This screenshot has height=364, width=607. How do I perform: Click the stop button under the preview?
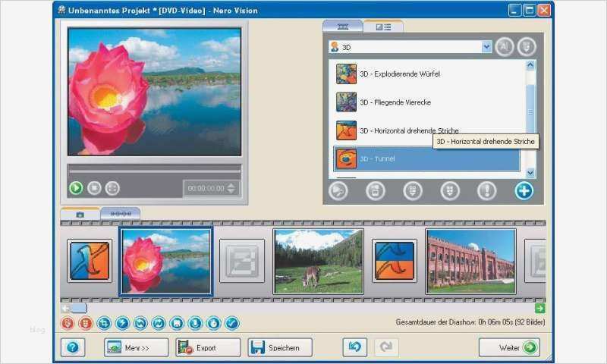pyautogui.click(x=94, y=188)
